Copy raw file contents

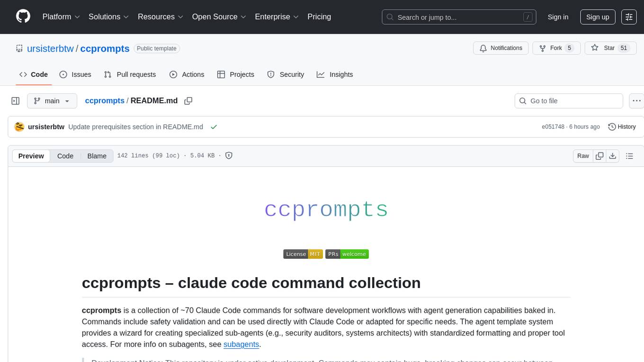(x=599, y=156)
